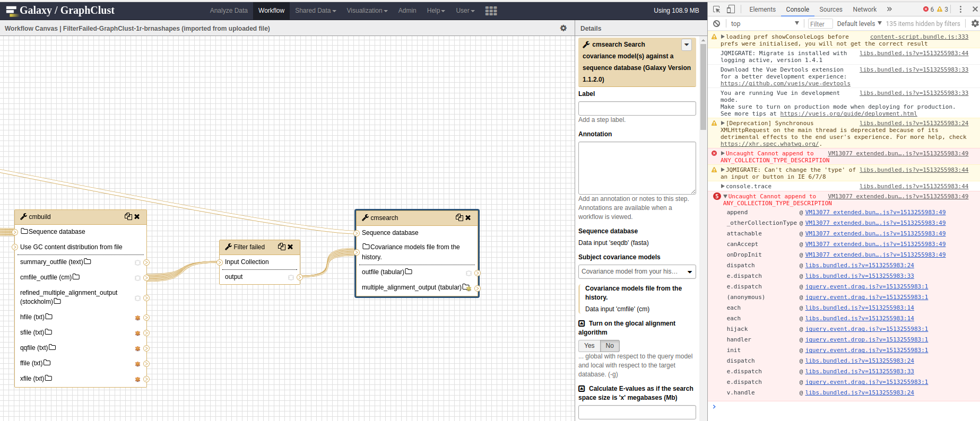This screenshot has height=421, width=980.
Task: Duplicate the cmsearch node
Action: 459,217
